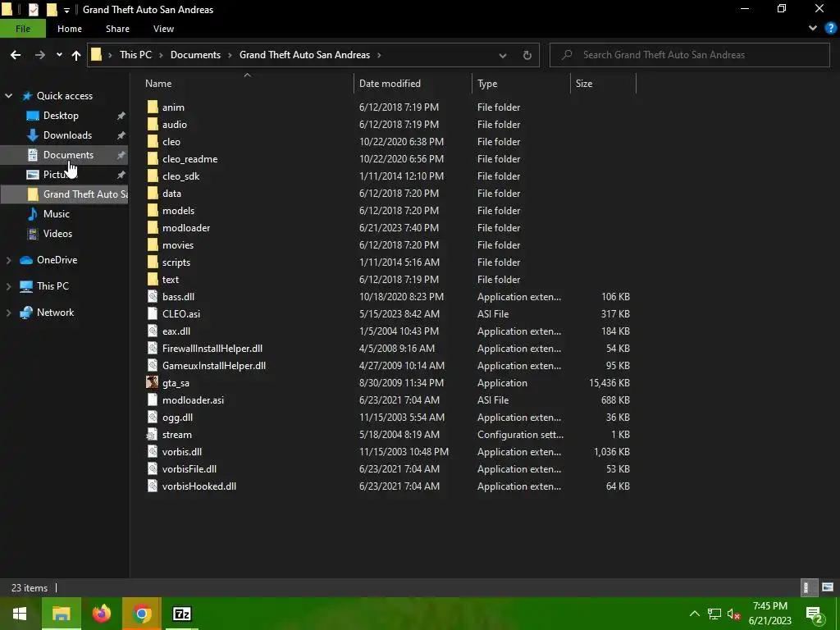Select the cleo folder icon

coord(152,141)
